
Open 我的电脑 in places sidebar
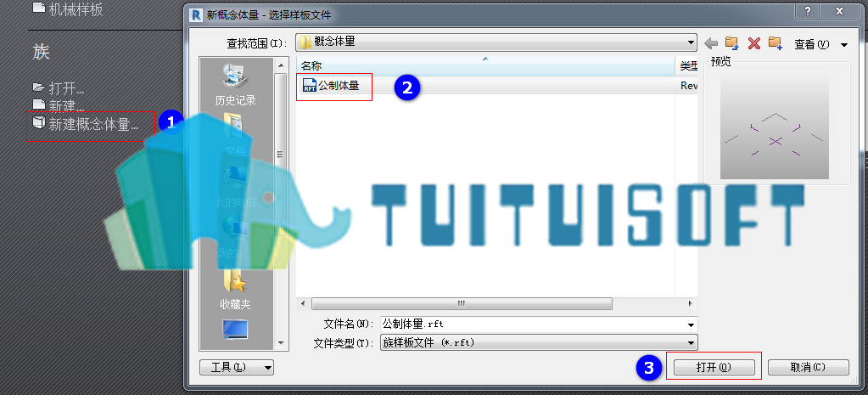coord(236,189)
